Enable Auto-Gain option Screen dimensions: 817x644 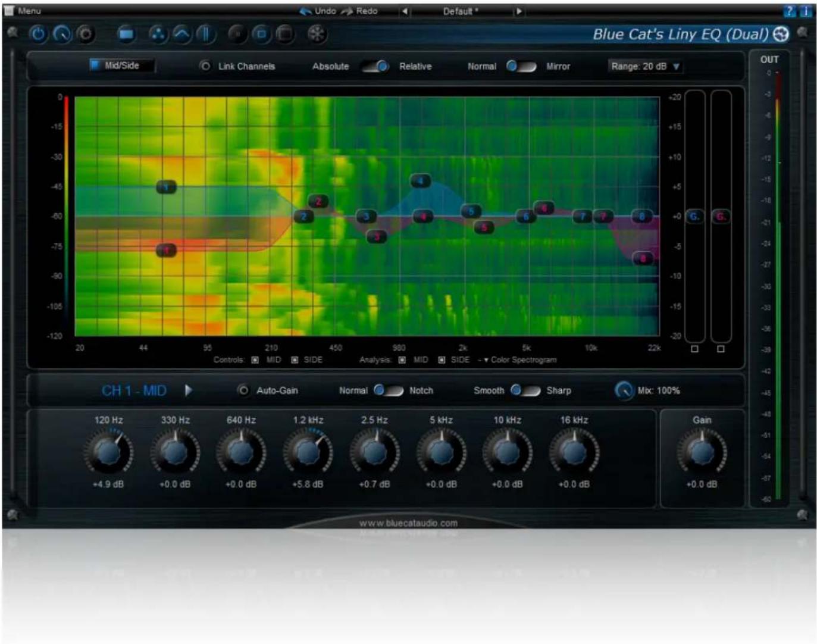coord(243,390)
